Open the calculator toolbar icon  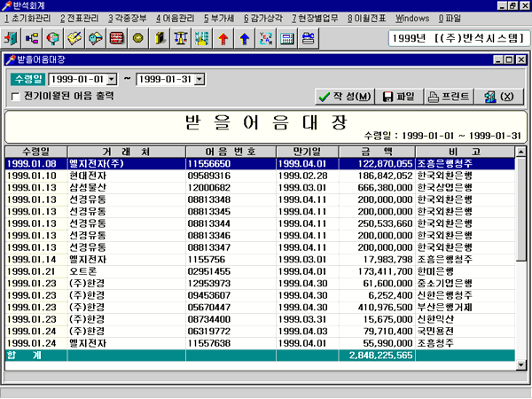287,39
